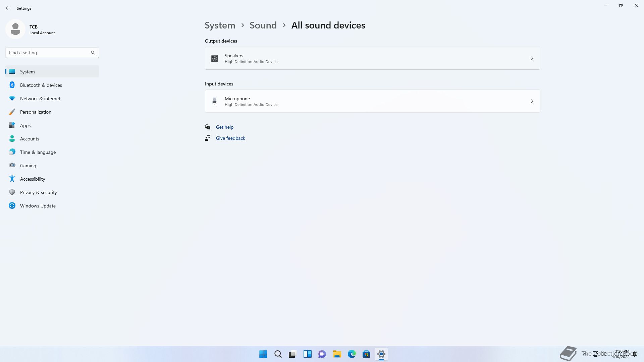Viewport: 644px width, 362px height.
Task: Click the Sound breadcrumb link
Action: coord(263,25)
